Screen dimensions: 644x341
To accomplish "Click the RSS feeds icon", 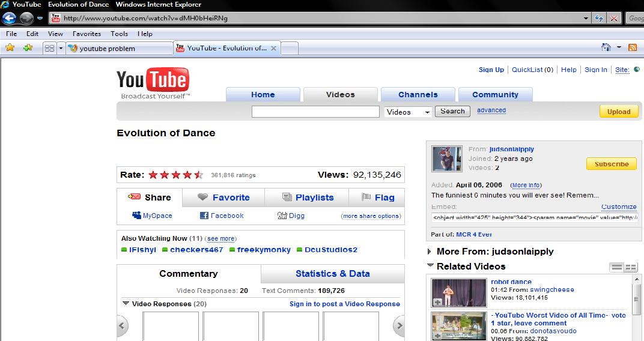I will point(632,47).
